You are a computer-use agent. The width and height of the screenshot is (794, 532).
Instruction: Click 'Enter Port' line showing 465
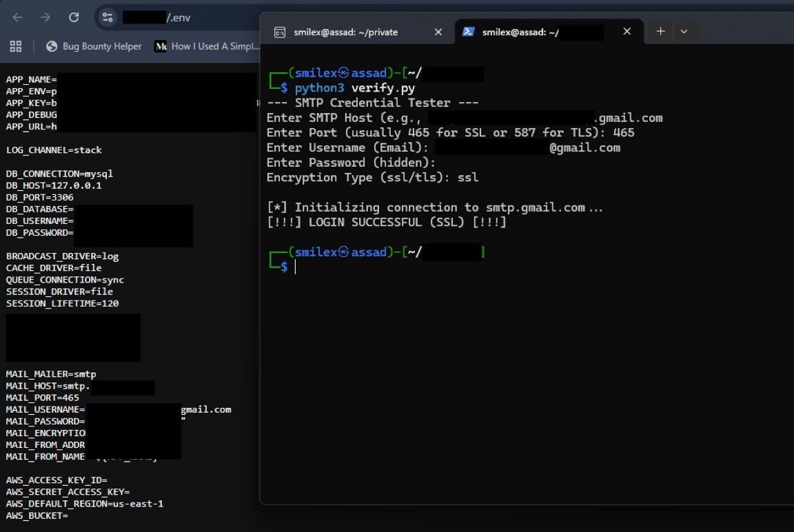[x=450, y=132]
